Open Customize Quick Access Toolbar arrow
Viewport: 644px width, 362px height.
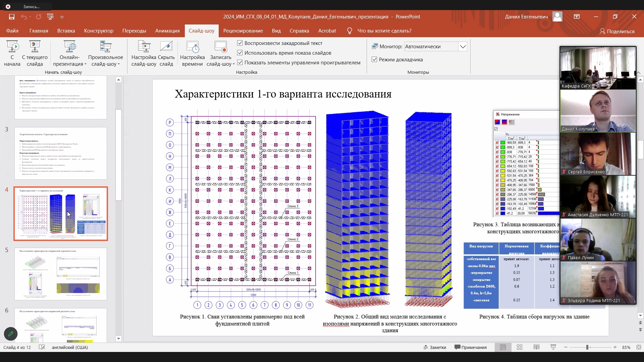pos(62,17)
